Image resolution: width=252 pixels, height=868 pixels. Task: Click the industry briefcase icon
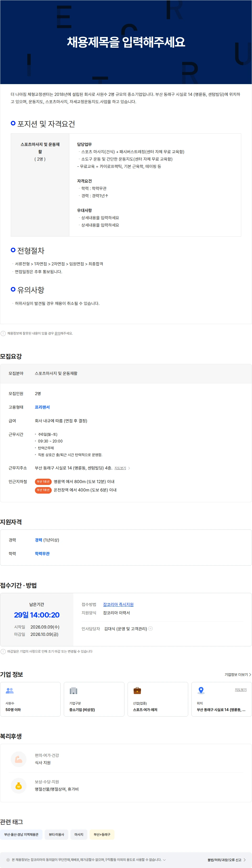click(x=137, y=690)
